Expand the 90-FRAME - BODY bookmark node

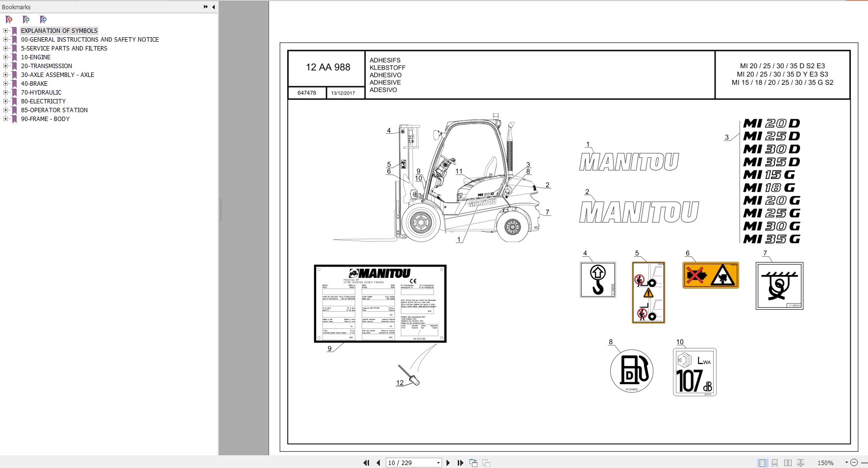tap(5, 119)
